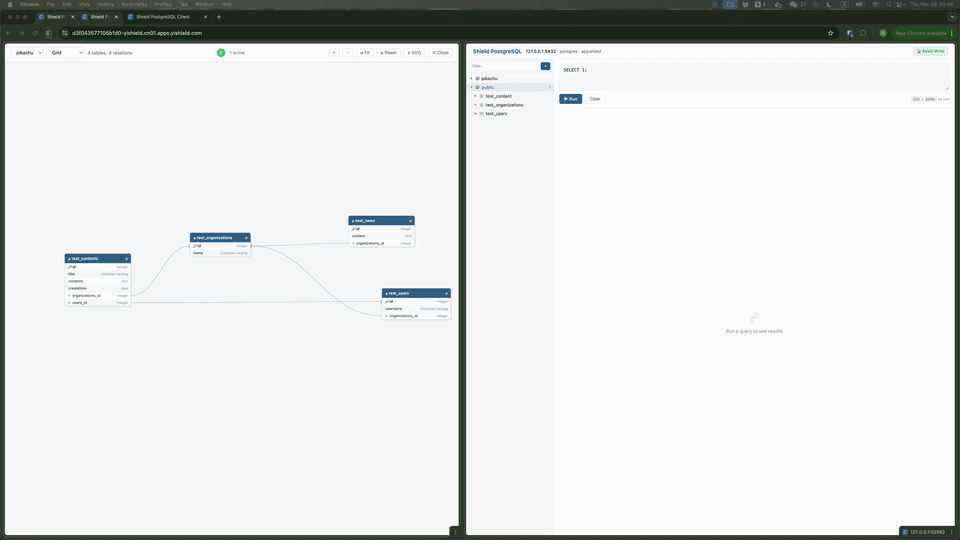The image size is (960, 540).
Task: Fit the diagram to view
Action: (365, 53)
